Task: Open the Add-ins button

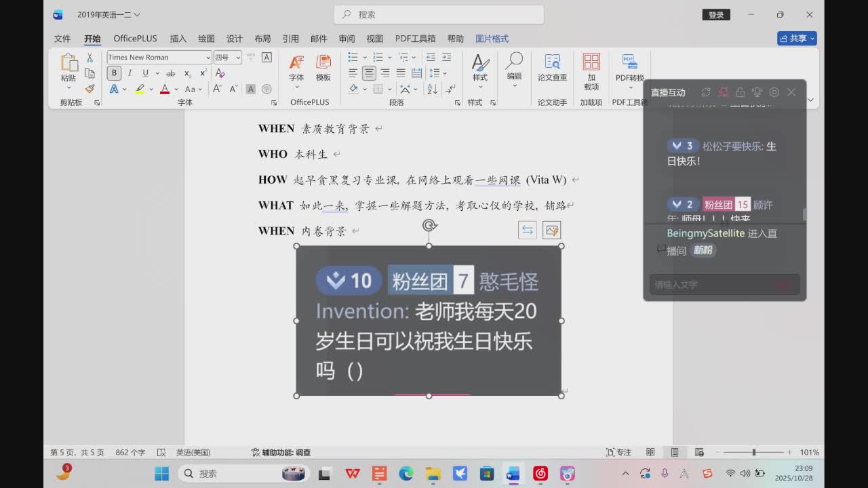Action: click(591, 72)
